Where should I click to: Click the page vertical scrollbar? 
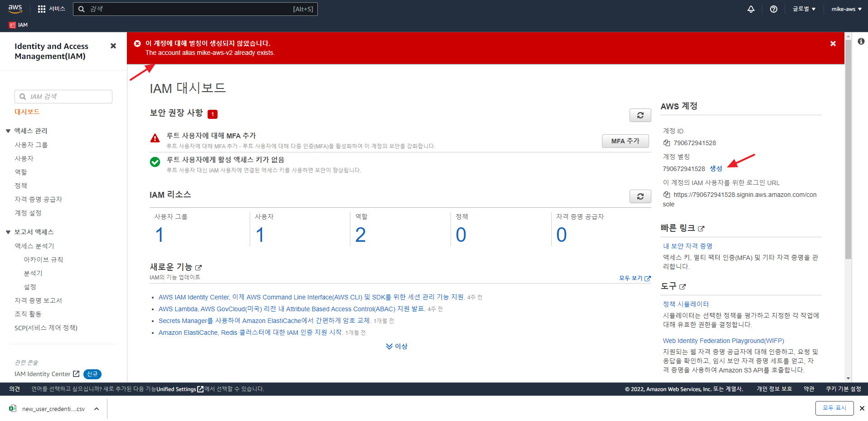(x=848, y=150)
